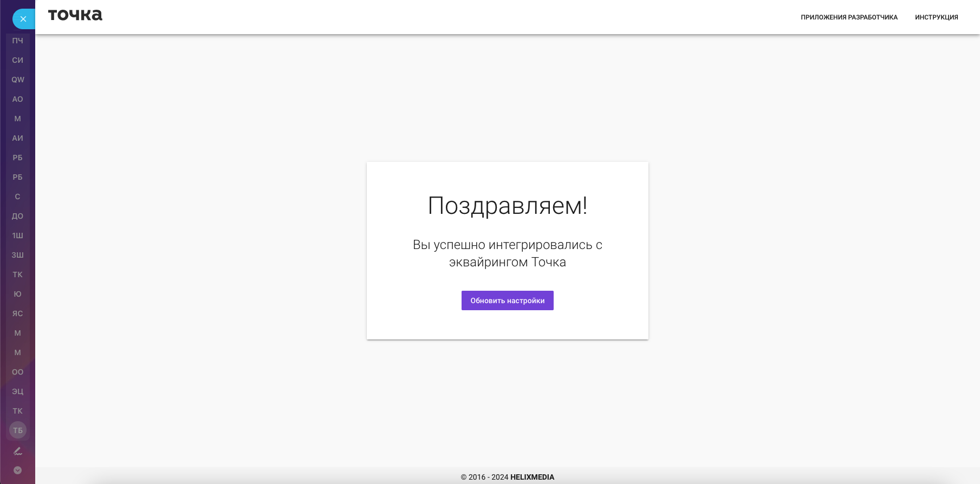Close the sidebar with the blue X button
The image size is (980, 484).
[23, 19]
